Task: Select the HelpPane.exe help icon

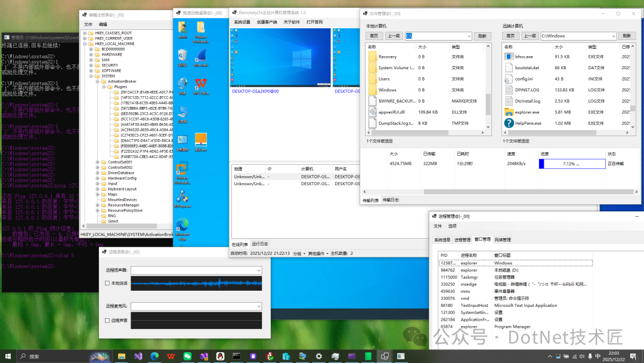Action: tap(509, 123)
